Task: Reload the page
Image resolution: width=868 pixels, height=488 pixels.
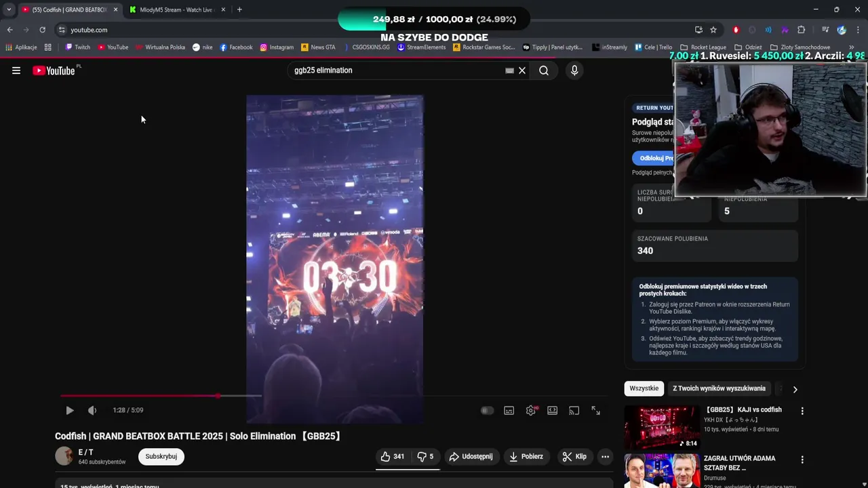Action: (42, 30)
